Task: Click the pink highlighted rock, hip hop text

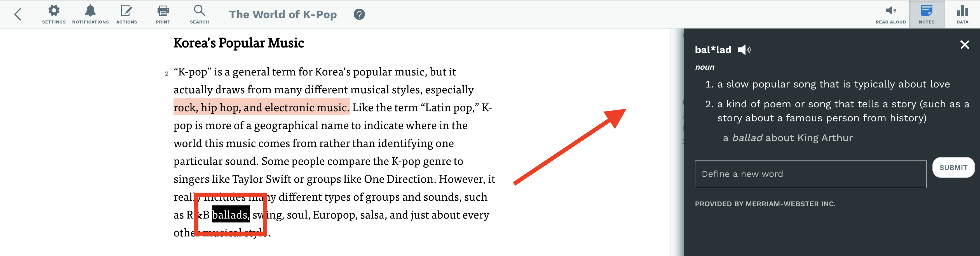Action: click(261, 108)
